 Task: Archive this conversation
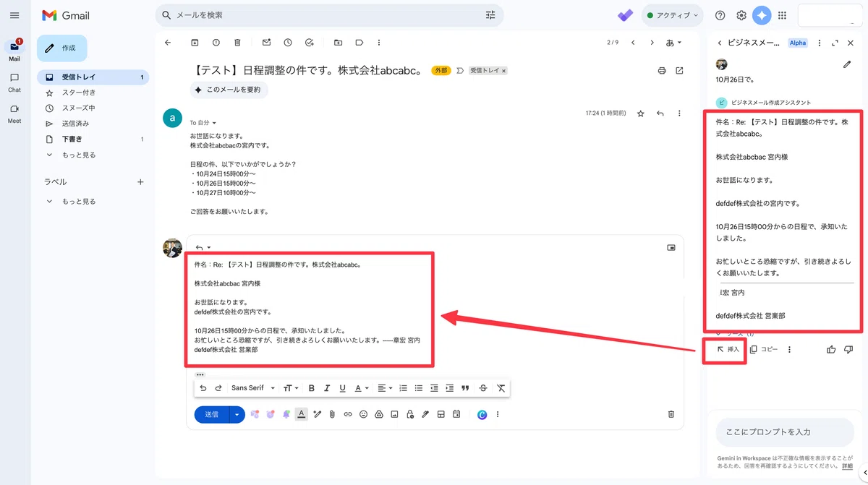point(195,43)
